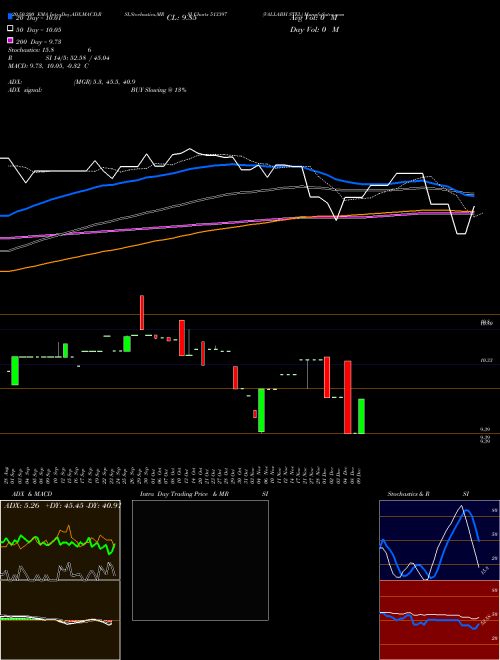The width and height of the screenshot is (500, 660).
Task: Click the ADX line chart panel
Action: (60, 540)
